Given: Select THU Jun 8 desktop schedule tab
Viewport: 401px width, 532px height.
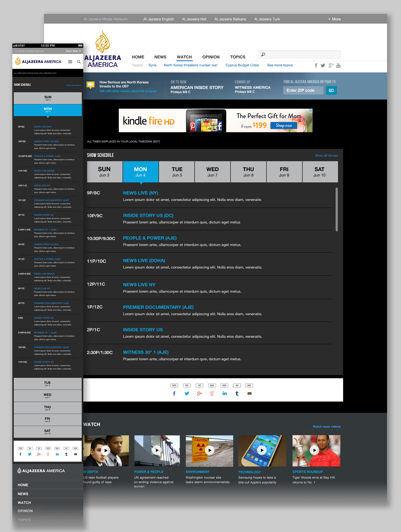Looking at the screenshot, I should click(248, 172).
